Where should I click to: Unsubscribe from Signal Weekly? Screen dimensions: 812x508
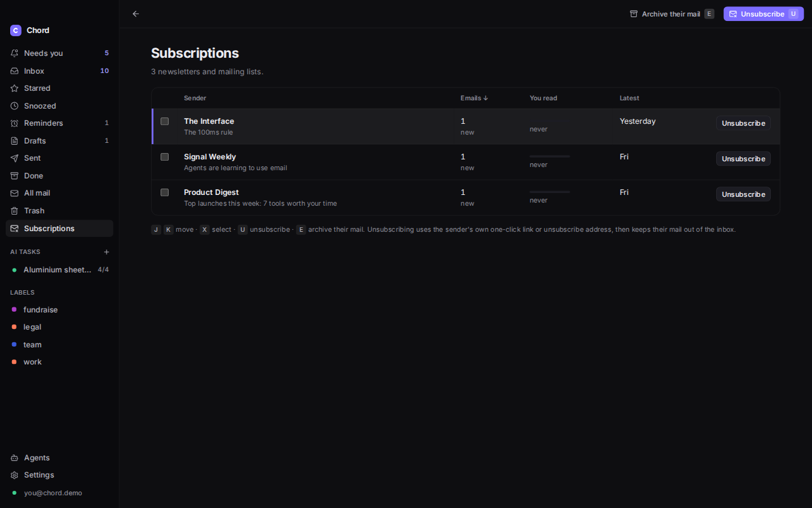pyautogui.click(x=743, y=159)
